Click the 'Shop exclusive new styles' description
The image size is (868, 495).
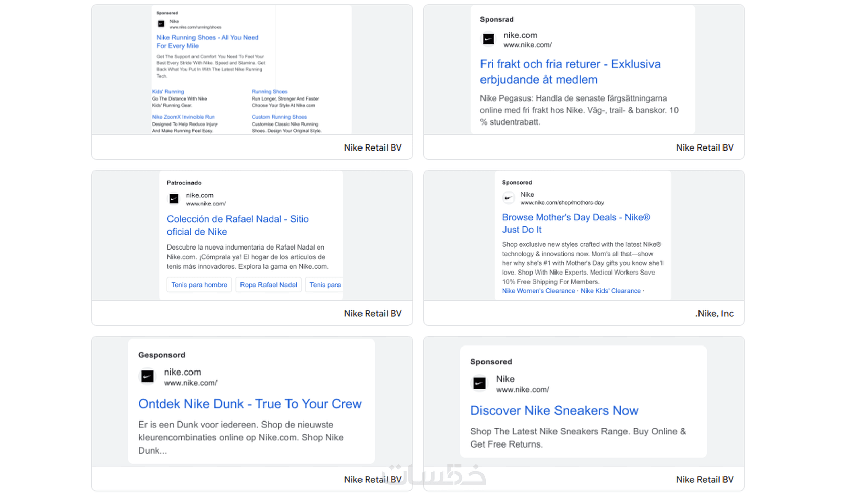pos(583,263)
